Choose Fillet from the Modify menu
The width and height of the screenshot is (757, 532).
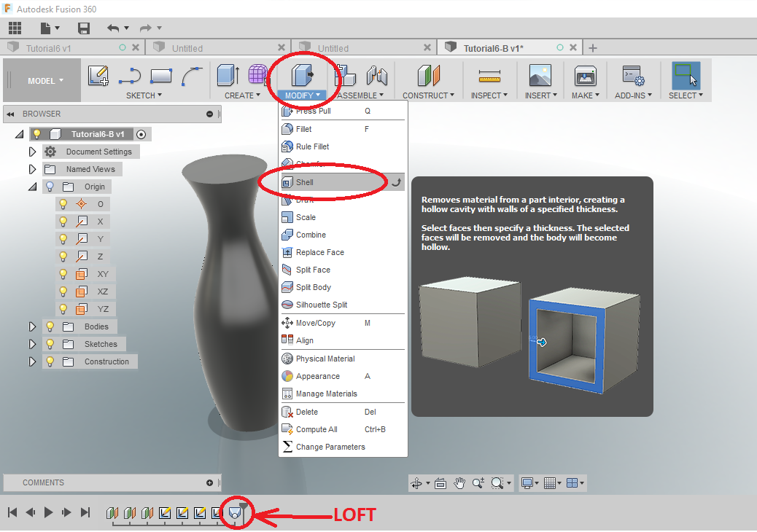(x=341, y=129)
